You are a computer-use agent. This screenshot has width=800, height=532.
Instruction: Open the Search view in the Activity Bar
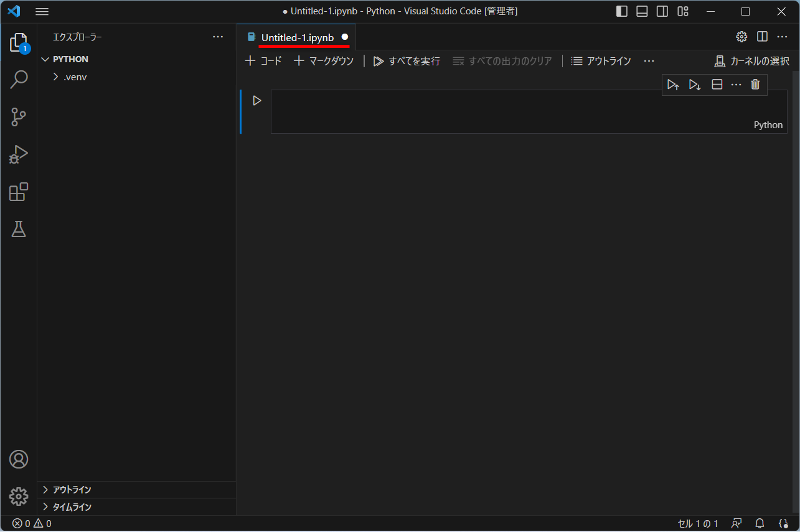(19, 80)
